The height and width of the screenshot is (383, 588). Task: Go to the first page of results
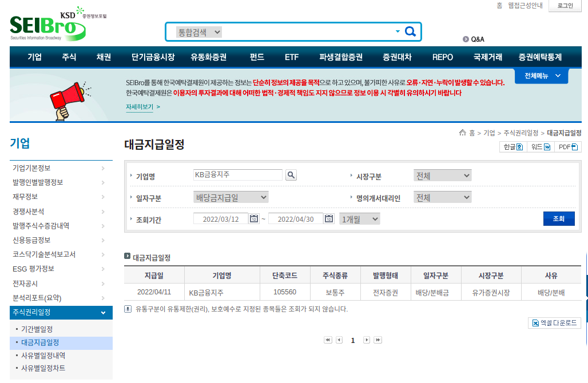(x=328, y=340)
